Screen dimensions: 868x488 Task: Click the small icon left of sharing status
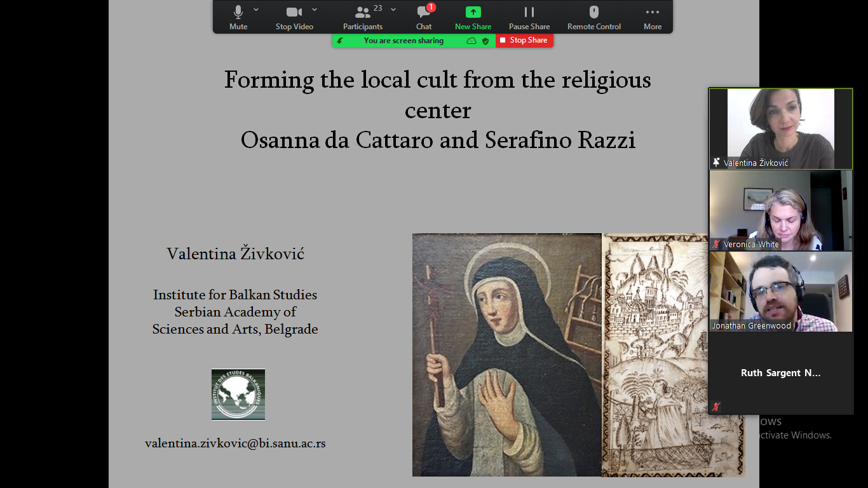[340, 41]
